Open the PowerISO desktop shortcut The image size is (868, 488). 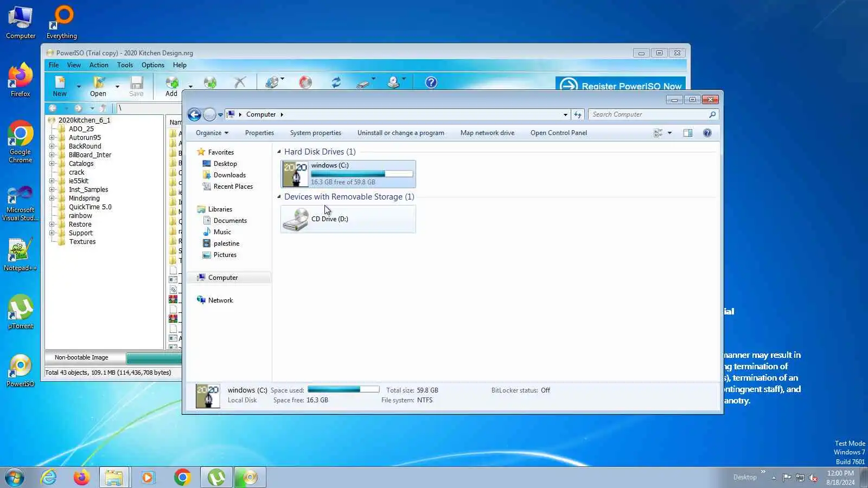click(x=21, y=370)
